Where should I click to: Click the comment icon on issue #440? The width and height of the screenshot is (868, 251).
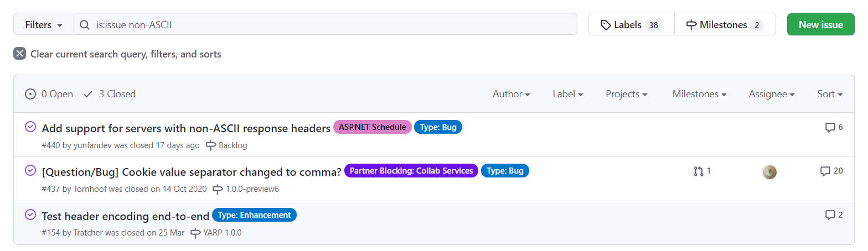coord(830,128)
